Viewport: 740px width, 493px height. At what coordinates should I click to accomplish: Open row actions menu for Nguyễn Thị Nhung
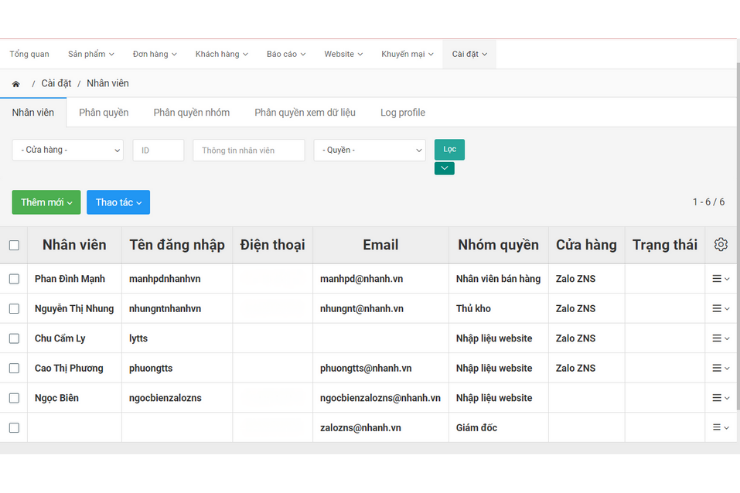click(x=720, y=309)
